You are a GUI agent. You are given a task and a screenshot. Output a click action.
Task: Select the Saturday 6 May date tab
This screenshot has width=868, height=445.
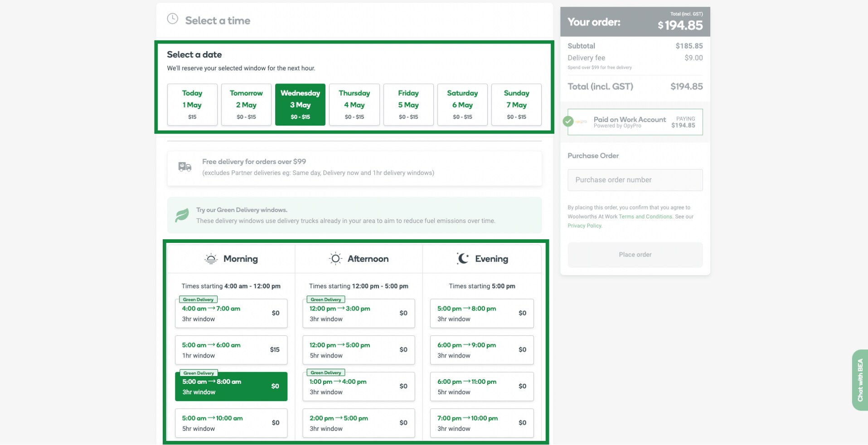(462, 105)
